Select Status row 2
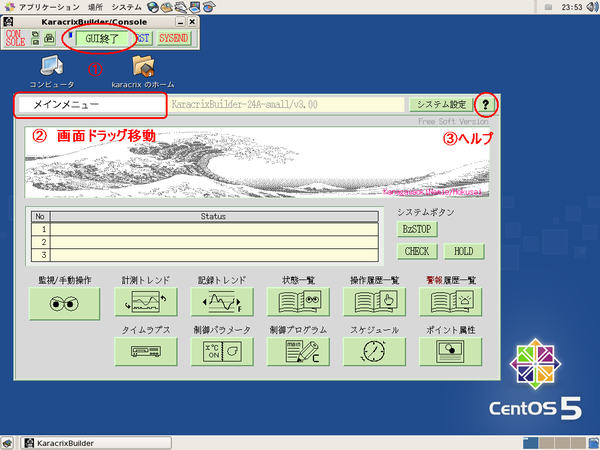The image size is (600, 450). [x=205, y=242]
